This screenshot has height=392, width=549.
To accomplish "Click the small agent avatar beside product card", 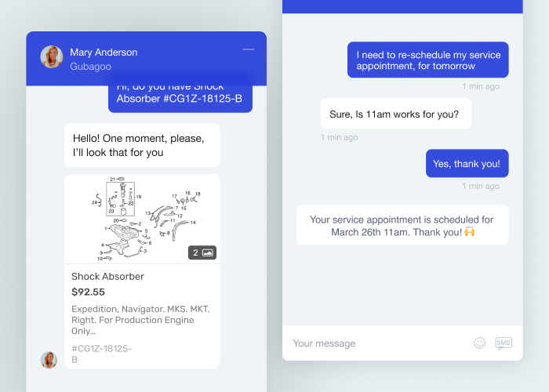I will [x=49, y=360].
